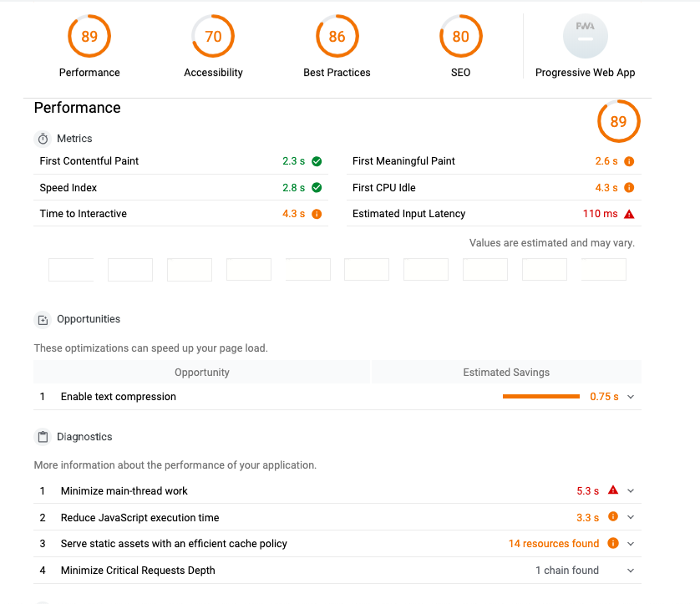The height and width of the screenshot is (604, 700).
Task: Click the text compression savings bar
Action: tap(540, 397)
